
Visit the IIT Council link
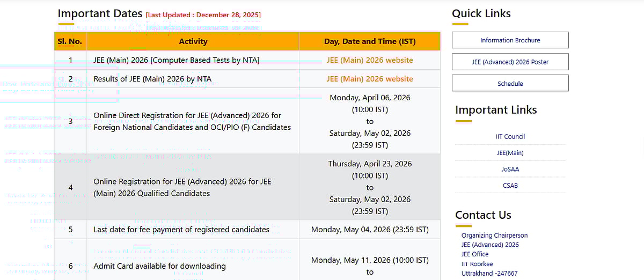click(510, 136)
